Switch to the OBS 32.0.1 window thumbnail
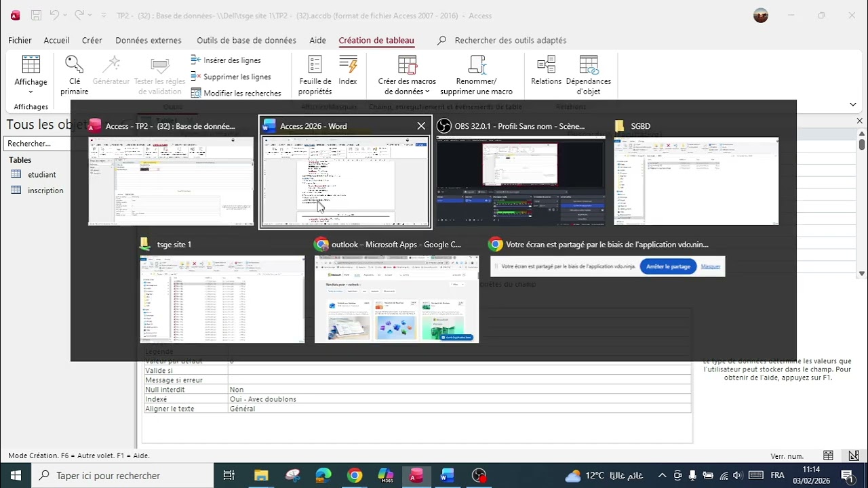The image size is (868, 488). (520, 172)
